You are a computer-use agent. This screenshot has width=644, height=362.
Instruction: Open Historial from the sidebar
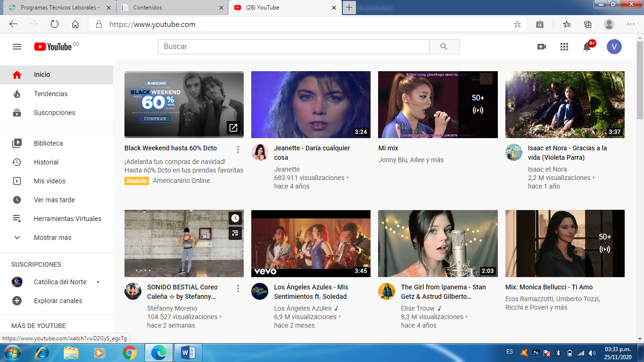[x=46, y=162]
